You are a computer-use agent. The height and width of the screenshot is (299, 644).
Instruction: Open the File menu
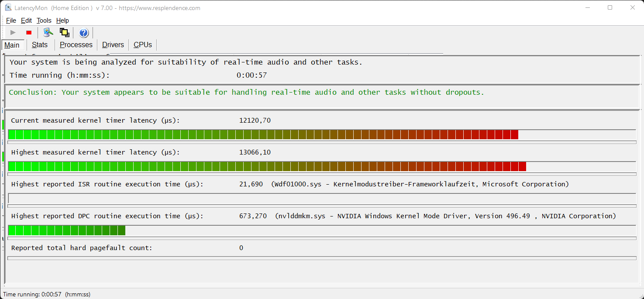(11, 21)
